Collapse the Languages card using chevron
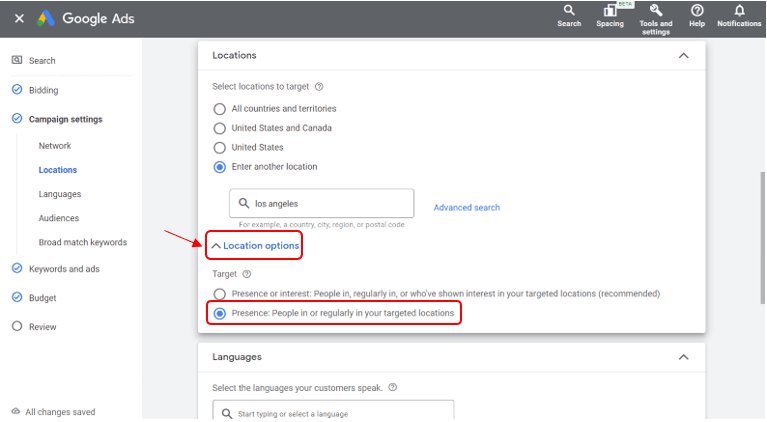 [683, 357]
